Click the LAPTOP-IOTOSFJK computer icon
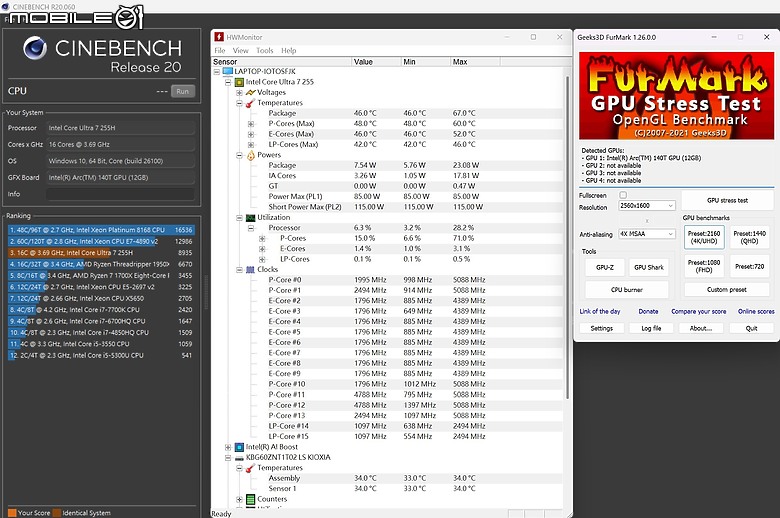Viewport: 780px width, 518px height. (x=228, y=71)
